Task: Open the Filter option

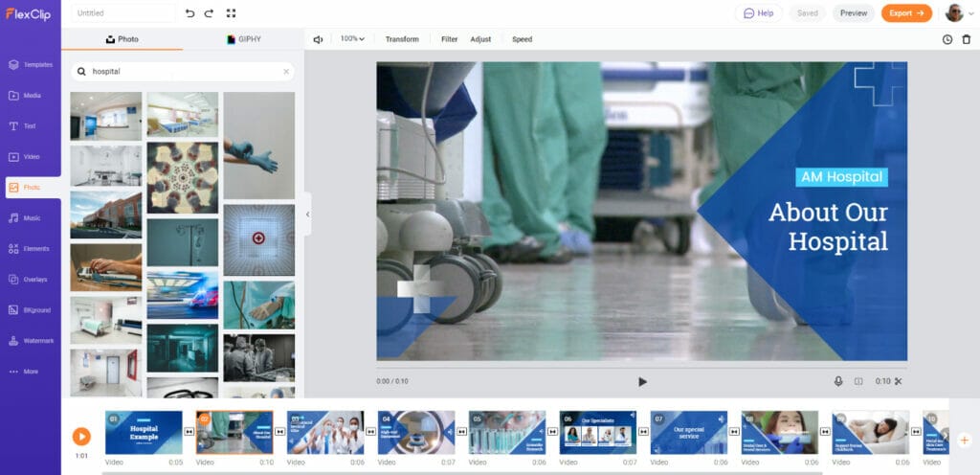Action: [450, 39]
